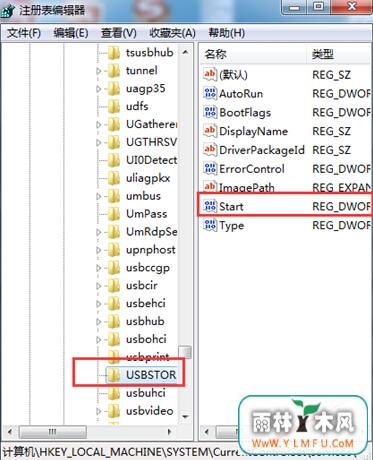Click the UGTHRSVC folder icon
Screen dimensions: 373x460
(114, 143)
